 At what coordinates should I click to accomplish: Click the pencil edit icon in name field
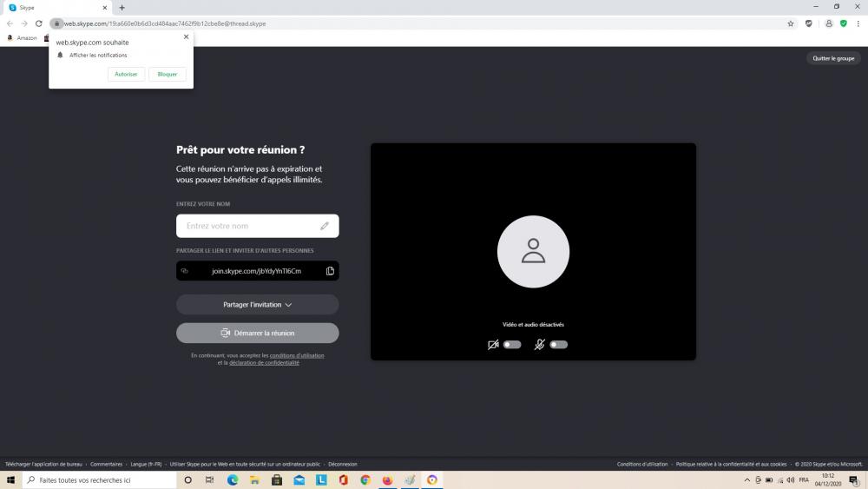click(325, 226)
